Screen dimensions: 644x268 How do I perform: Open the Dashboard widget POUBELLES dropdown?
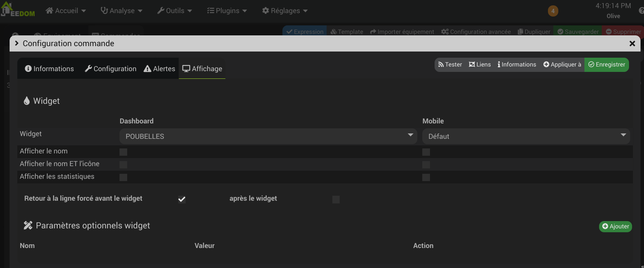tap(268, 136)
